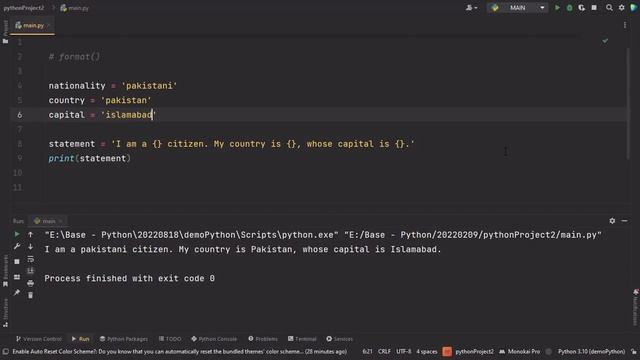Click pythonProject2 in the breadcrumb bar
The height and width of the screenshot is (360, 640).
pyautogui.click(x=24, y=8)
